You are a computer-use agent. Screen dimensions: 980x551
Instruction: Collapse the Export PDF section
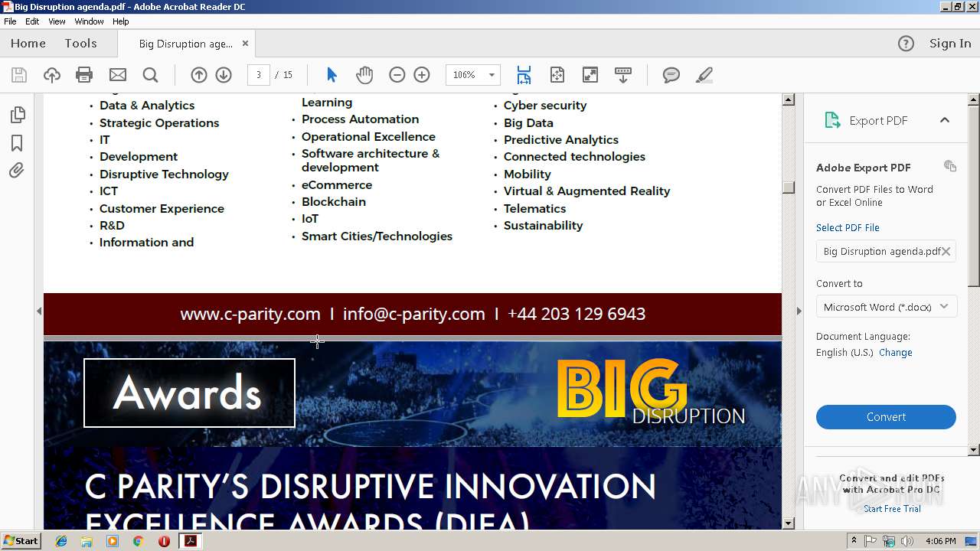pos(944,120)
